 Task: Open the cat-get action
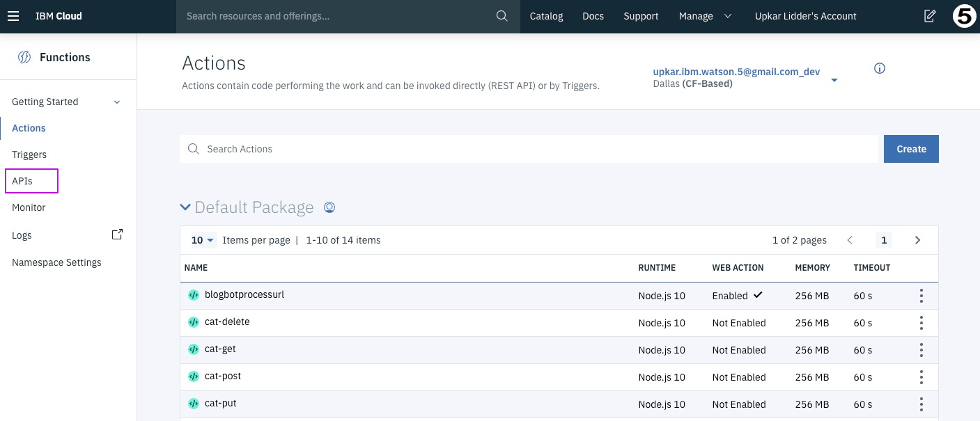click(x=220, y=349)
